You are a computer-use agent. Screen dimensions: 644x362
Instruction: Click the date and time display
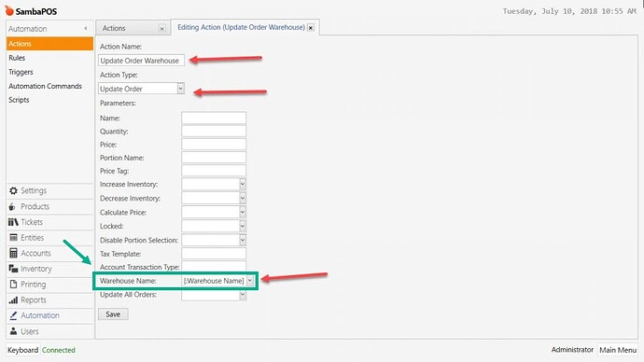(x=569, y=11)
